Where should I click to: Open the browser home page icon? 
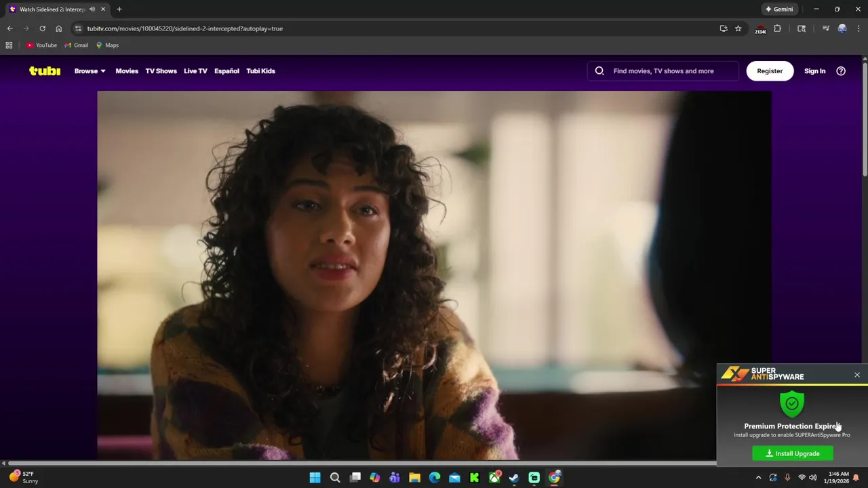pyautogui.click(x=59, y=28)
